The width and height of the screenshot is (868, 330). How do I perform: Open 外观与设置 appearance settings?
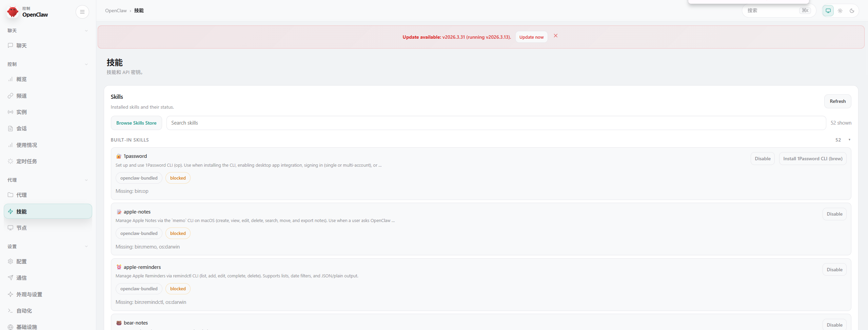pos(48,294)
